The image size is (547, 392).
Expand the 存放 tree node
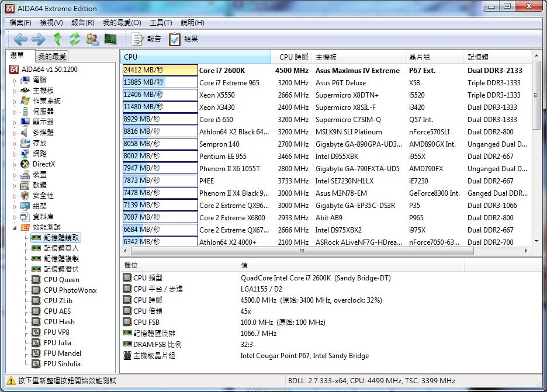(x=15, y=143)
